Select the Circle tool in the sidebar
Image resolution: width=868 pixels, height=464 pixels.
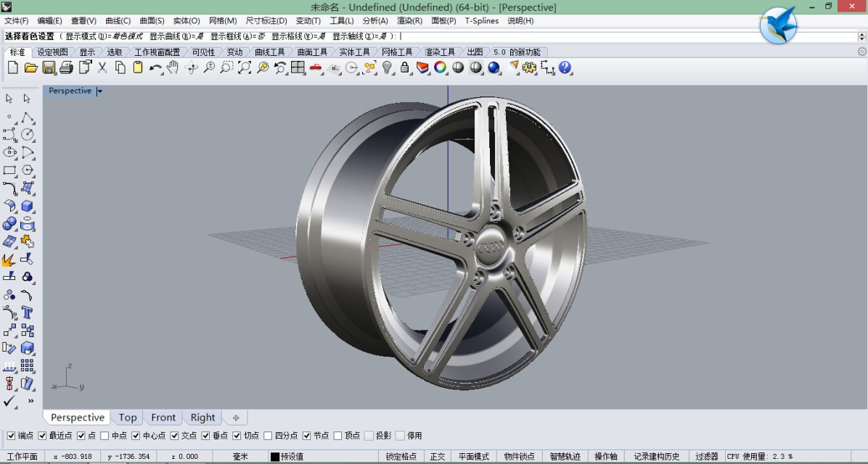click(27, 134)
